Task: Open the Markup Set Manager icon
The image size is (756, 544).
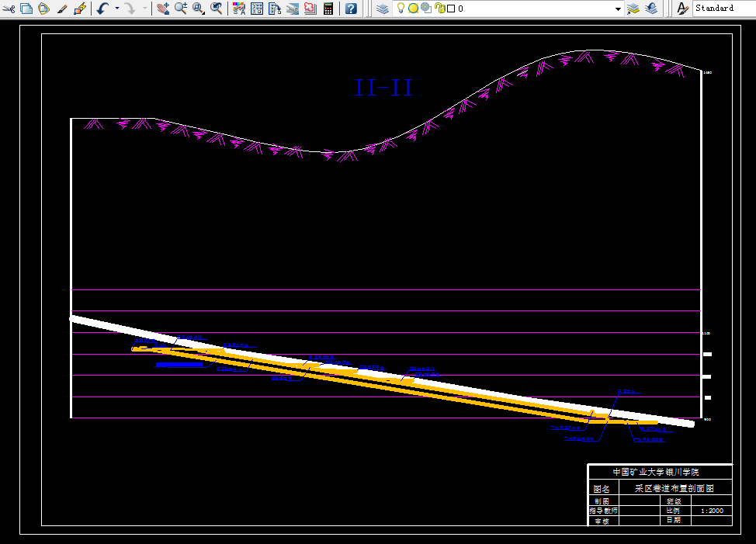Action: pyautogui.click(x=310, y=9)
